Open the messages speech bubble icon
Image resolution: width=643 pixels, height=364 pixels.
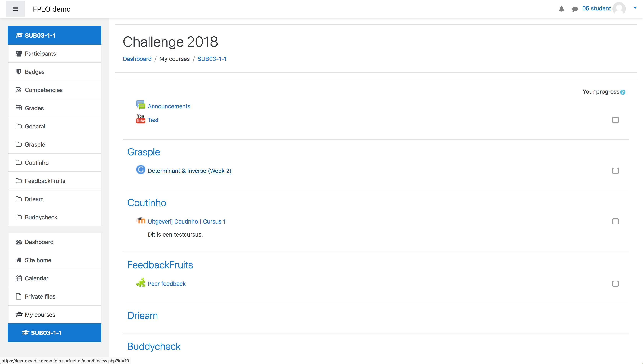point(574,9)
